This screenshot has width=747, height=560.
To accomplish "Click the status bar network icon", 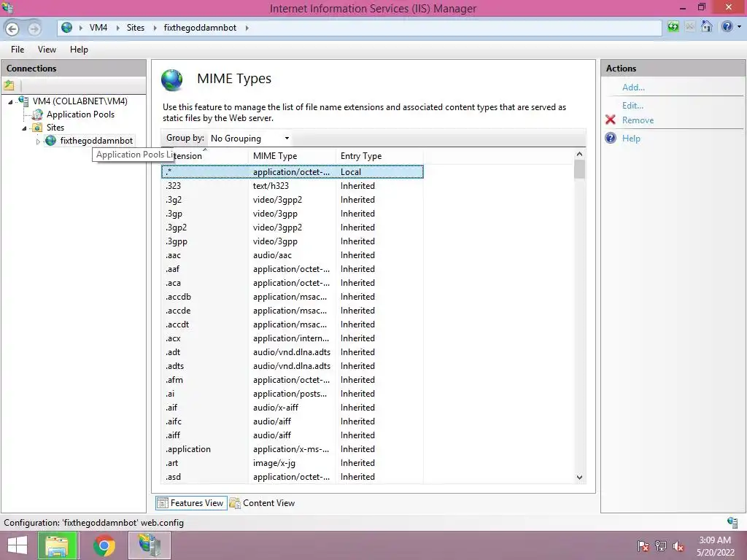I will (732, 522).
